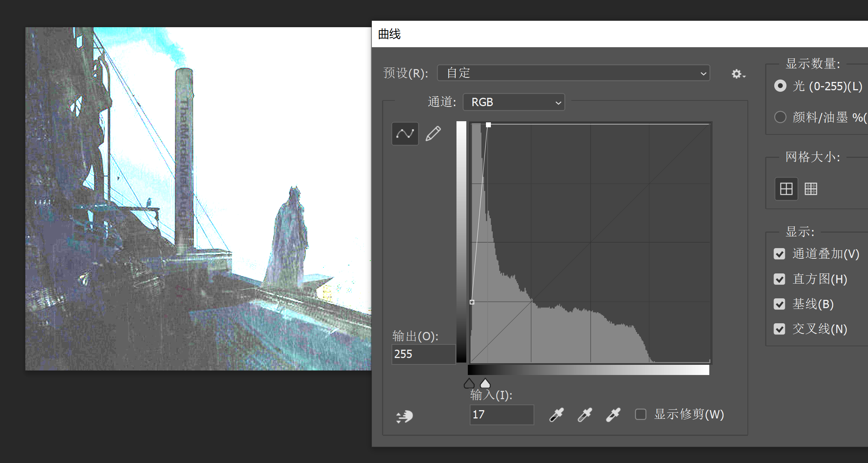868x463 pixels.
Task: Pick the black point eyedropper
Action: 556,414
